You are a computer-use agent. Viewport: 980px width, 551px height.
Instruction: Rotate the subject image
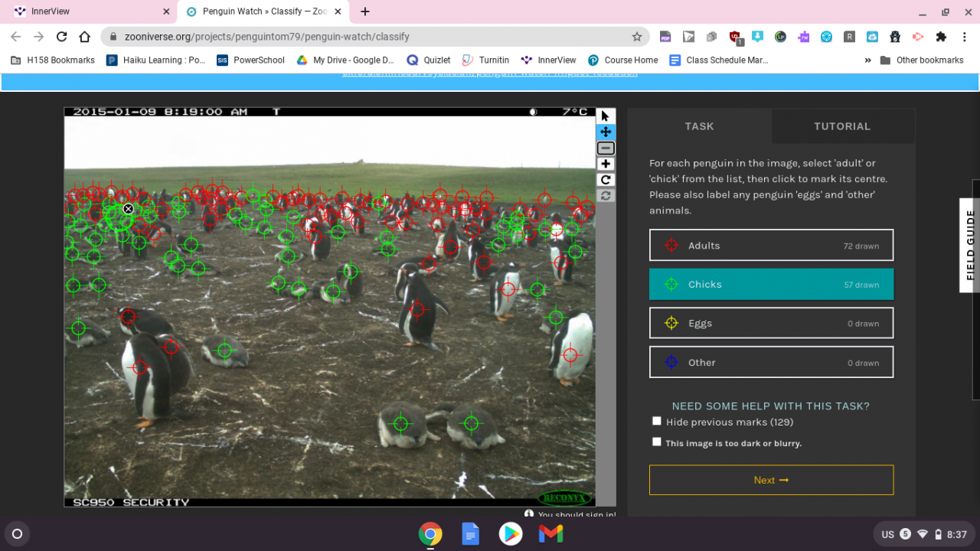(x=606, y=181)
